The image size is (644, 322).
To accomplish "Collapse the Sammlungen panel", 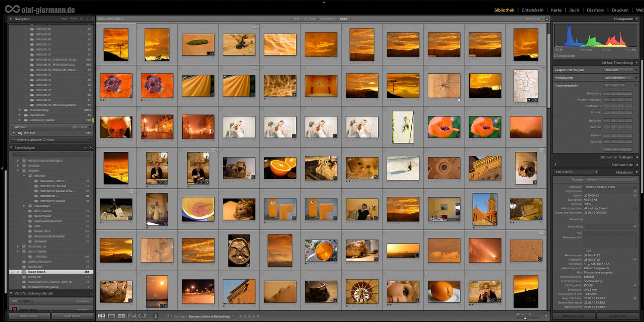I will 11,147.
